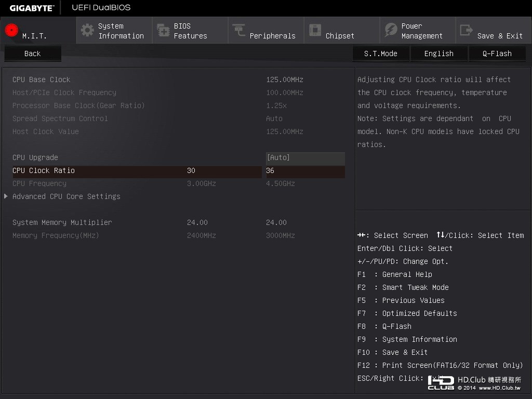Click CPU Base Clock value 125.00MHz
Viewport: 532px width, 399px height.
click(285, 79)
